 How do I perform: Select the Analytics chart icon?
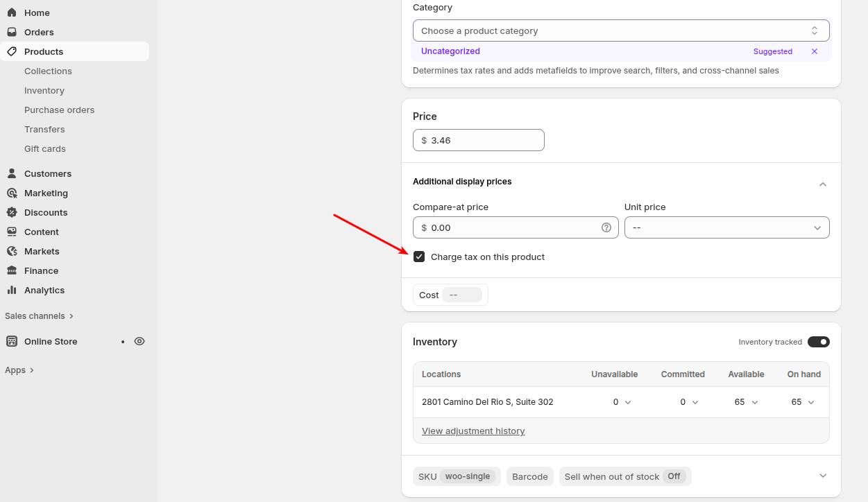pos(11,290)
